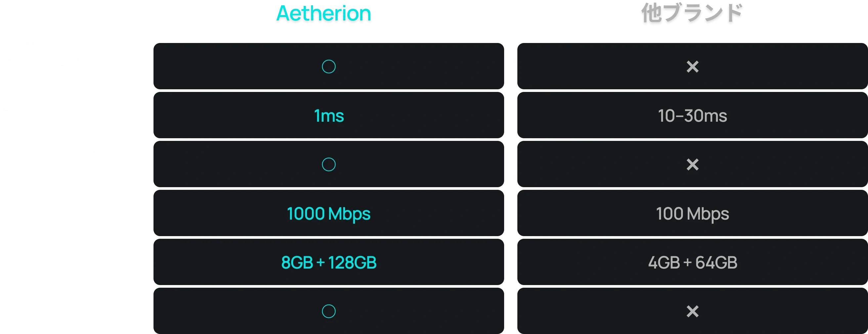Click the bottom Aetherion card with circle
The width and height of the screenshot is (868, 334).
tap(328, 311)
